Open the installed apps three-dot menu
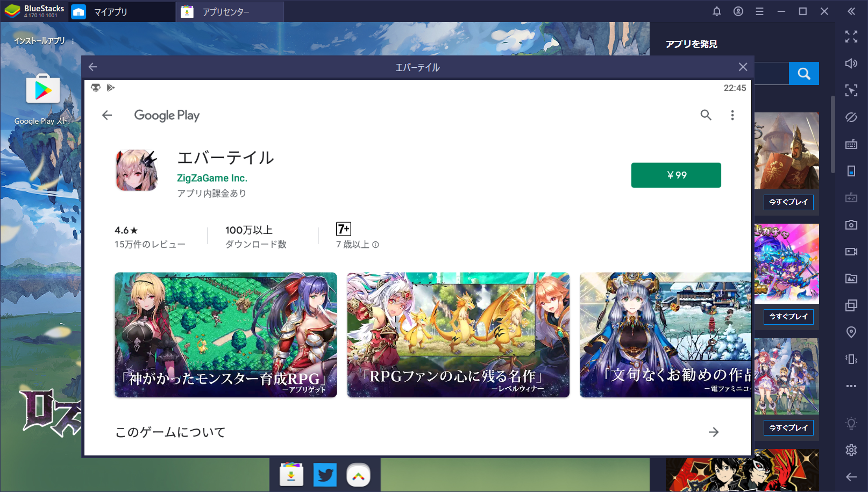 point(73,41)
